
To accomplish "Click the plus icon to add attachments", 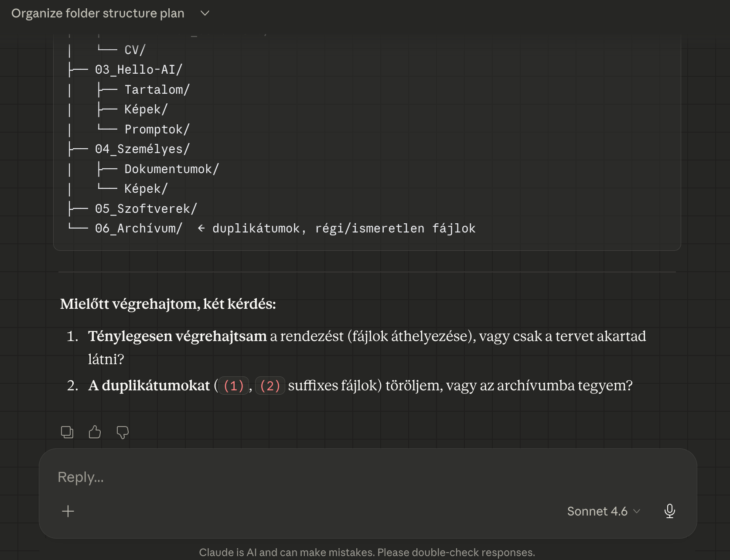I will click(68, 511).
